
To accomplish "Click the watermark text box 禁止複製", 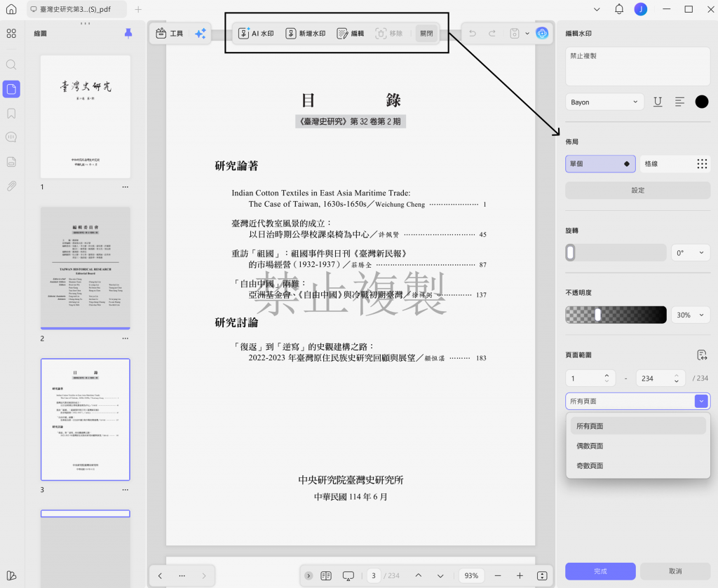I will (x=638, y=67).
